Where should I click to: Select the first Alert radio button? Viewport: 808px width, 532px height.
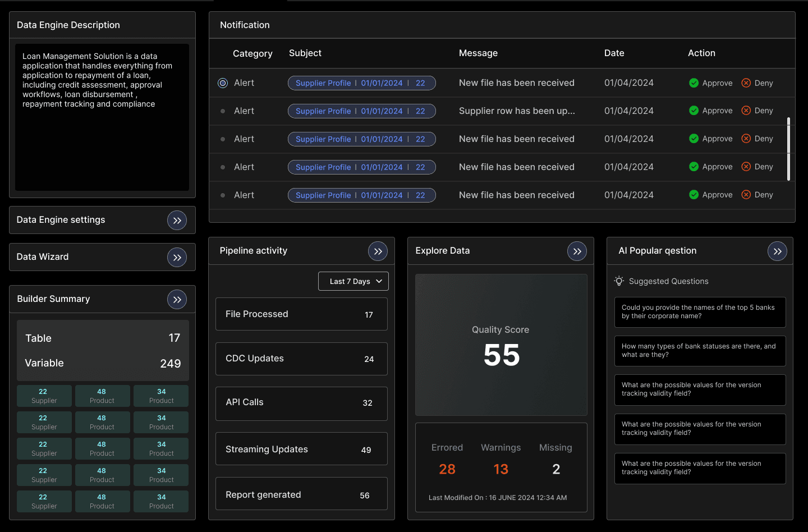point(223,83)
